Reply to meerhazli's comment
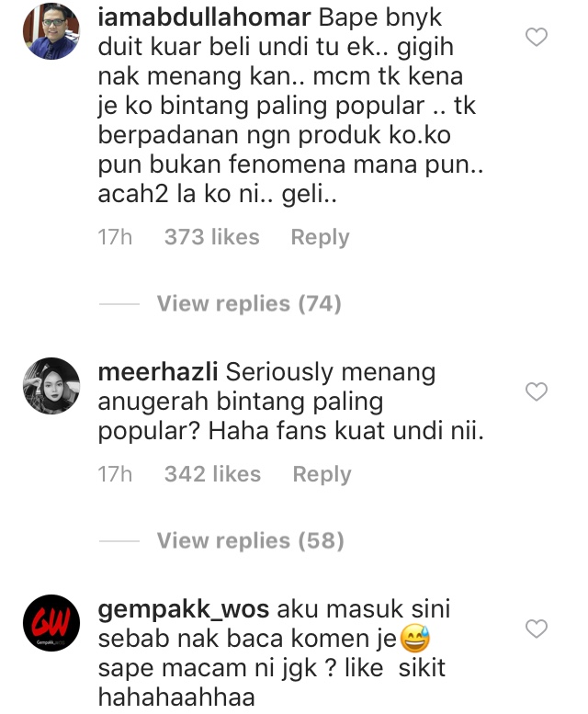The width and height of the screenshot is (588, 714). (322, 474)
